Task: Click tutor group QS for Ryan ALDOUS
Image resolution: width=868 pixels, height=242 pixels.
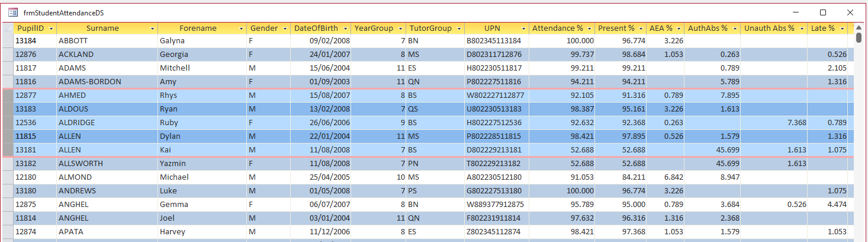Action: point(435,109)
